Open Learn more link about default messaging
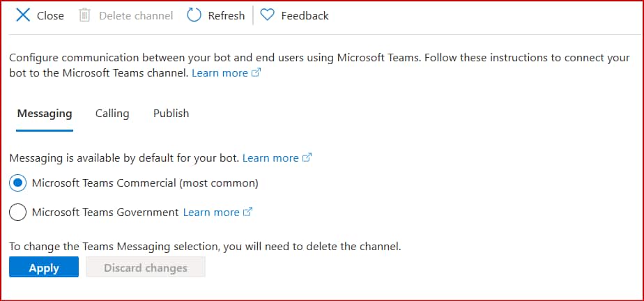The image size is (644, 301). tap(270, 158)
